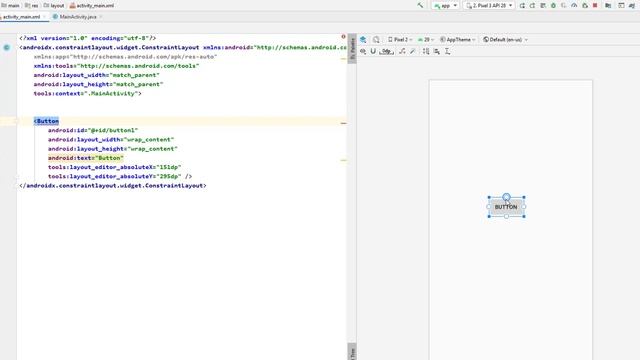
Task: Click the closing ConstraintLayout tag line
Action: (x=113, y=186)
